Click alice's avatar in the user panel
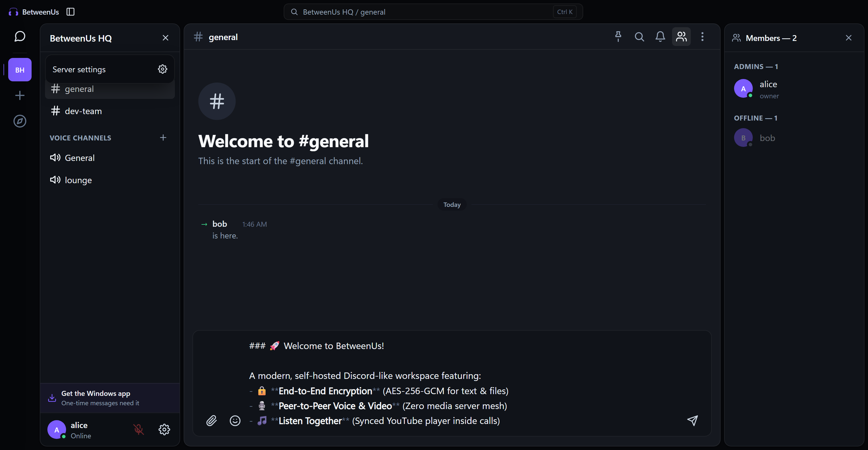 [57, 430]
